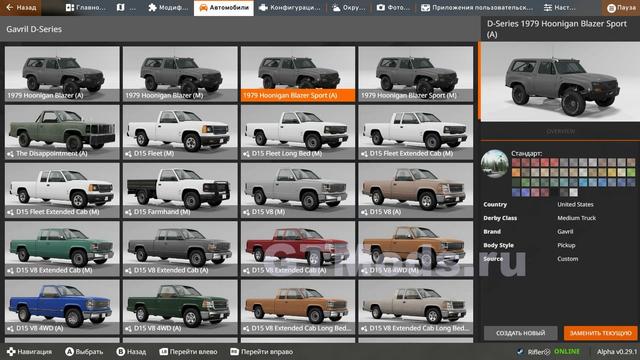The width and height of the screenshot is (640, 360).
Task: Click the Pickup body style value
Action: click(566, 245)
